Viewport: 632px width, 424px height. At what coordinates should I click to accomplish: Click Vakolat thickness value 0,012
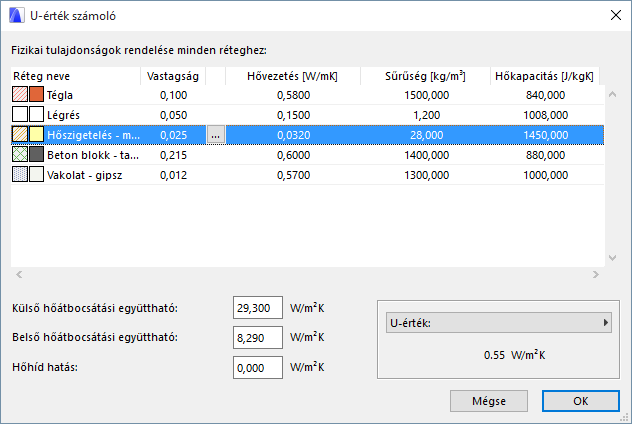173,175
